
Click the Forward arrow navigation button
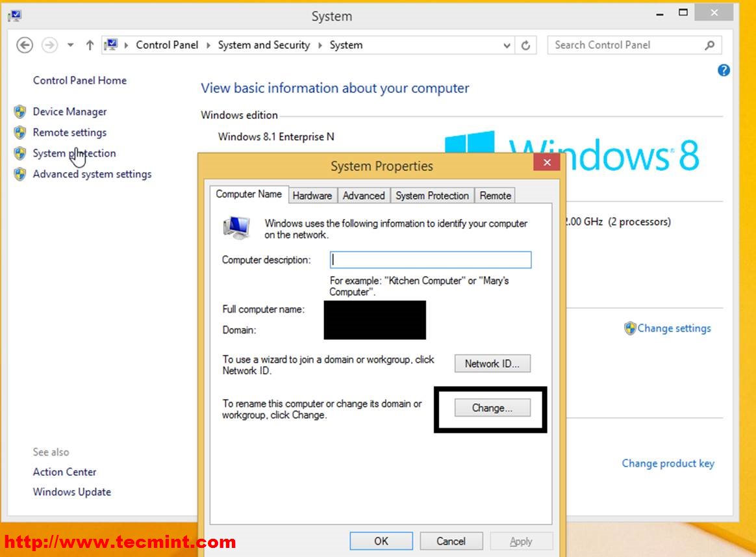[x=49, y=45]
